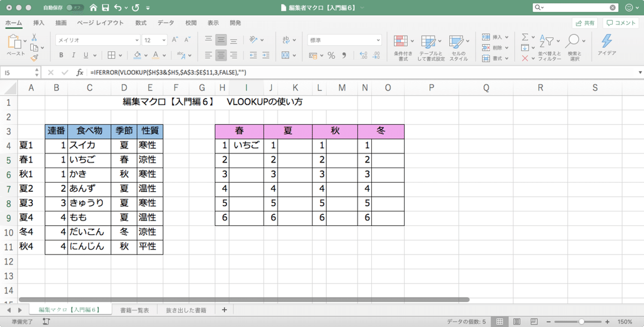The image size is (644, 327).
Task: Click the search field in title bar
Action: tap(575, 8)
